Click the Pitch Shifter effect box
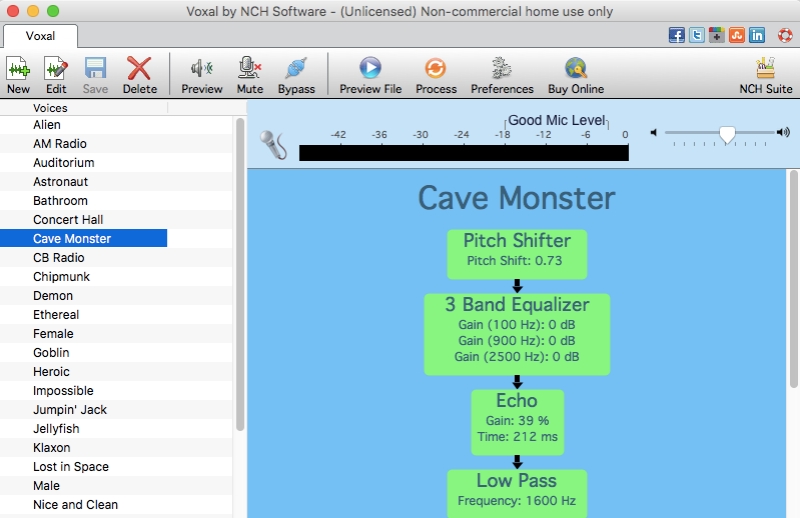The width and height of the screenshot is (800, 518). pyautogui.click(x=517, y=254)
